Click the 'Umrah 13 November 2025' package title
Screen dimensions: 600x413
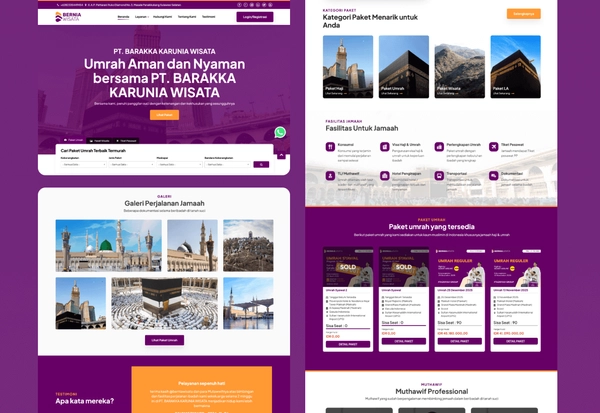pos(511,291)
